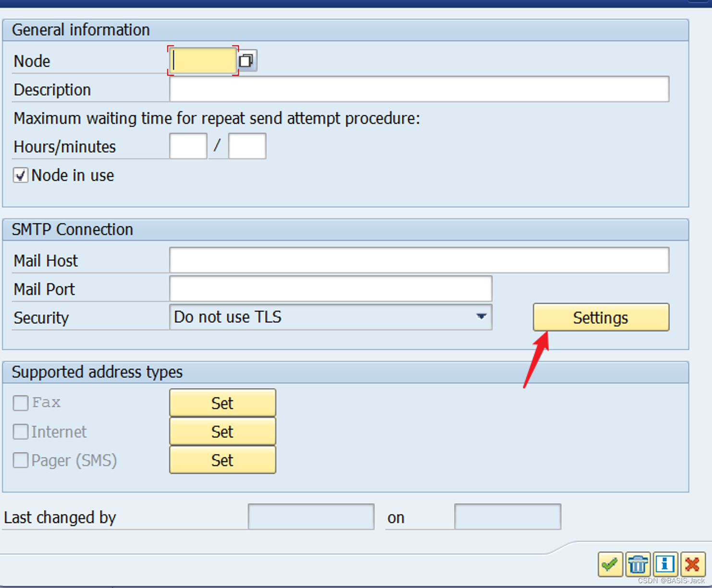The width and height of the screenshot is (712, 588).
Task: Select the Supported address types header
Action: (x=345, y=372)
